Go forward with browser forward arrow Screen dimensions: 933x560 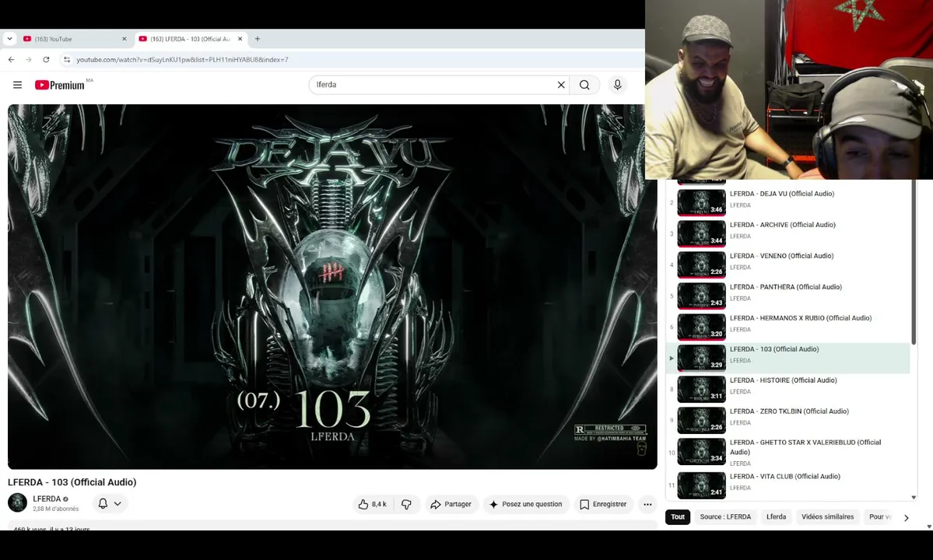[29, 59]
